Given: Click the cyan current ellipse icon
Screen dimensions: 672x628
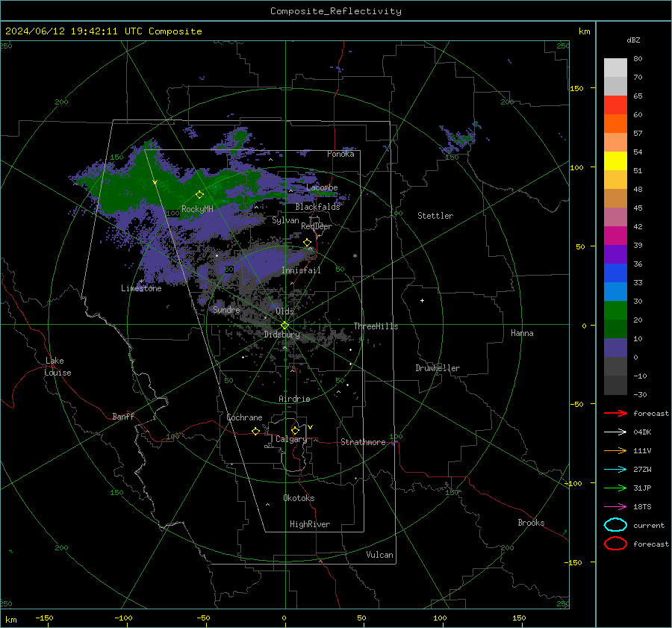Looking at the screenshot, I should (x=615, y=525).
